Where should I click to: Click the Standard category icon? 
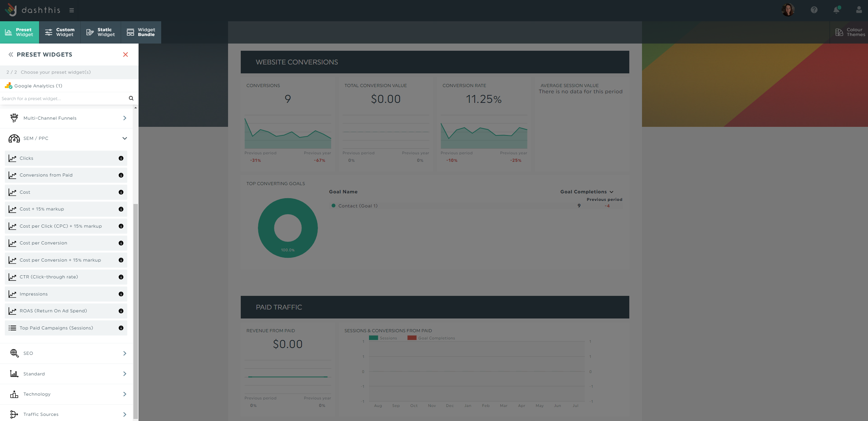(x=14, y=374)
